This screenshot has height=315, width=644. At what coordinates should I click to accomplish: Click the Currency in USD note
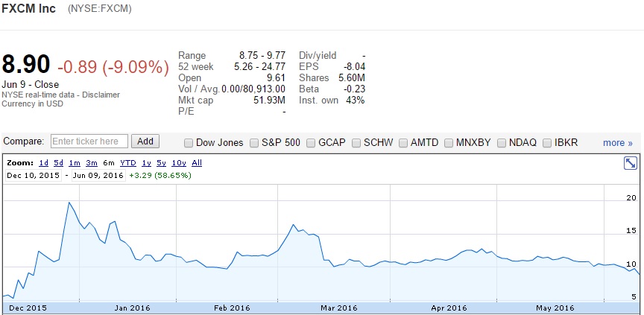(x=33, y=104)
